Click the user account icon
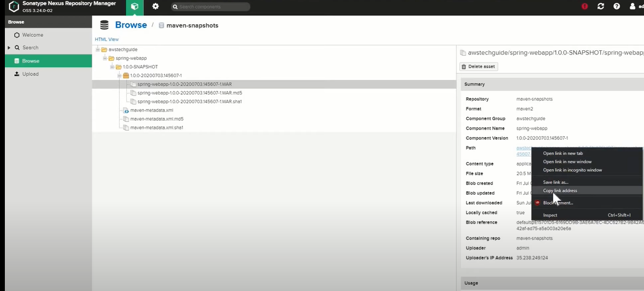This screenshot has width=644, height=291. click(633, 6)
